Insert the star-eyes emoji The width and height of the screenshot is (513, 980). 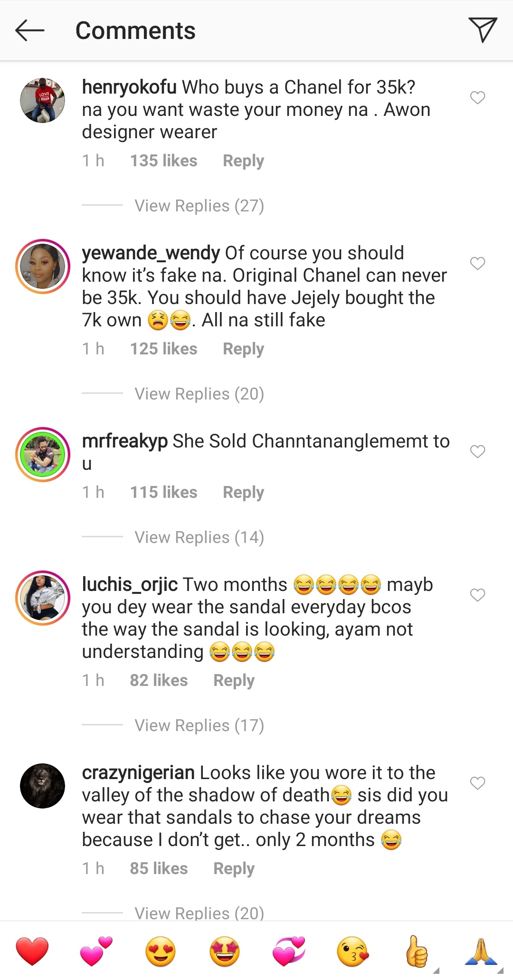point(225,951)
